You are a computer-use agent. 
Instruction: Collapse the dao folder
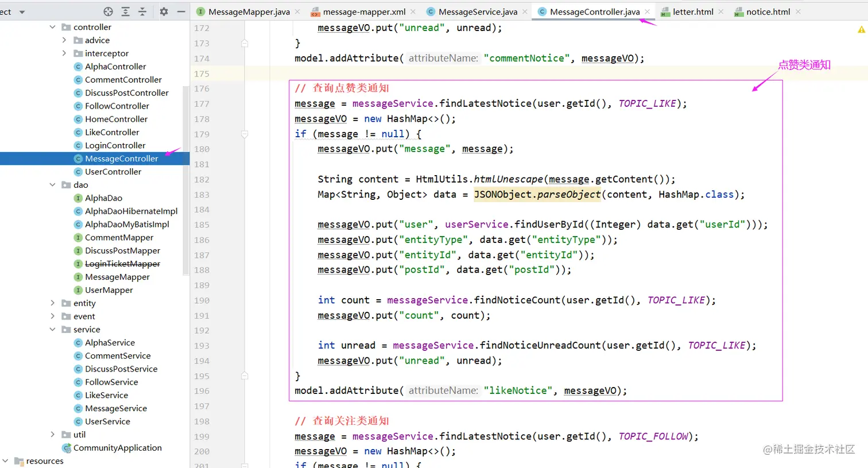click(x=52, y=185)
